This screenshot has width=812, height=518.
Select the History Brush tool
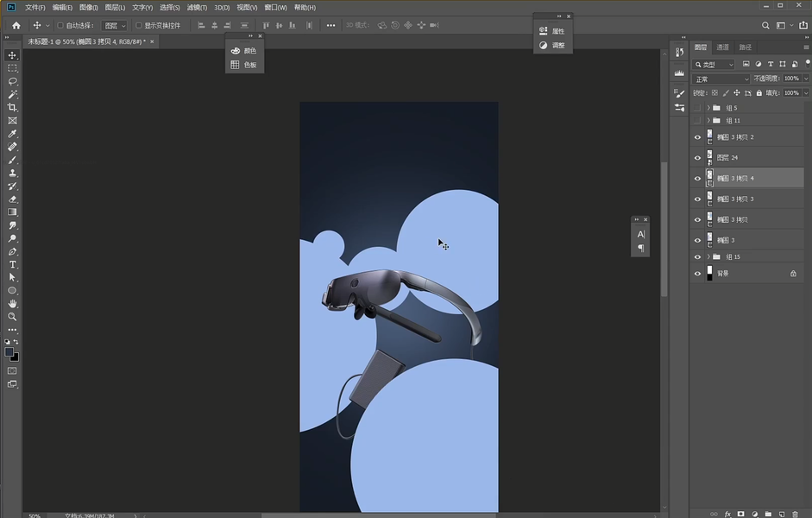(12, 186)
